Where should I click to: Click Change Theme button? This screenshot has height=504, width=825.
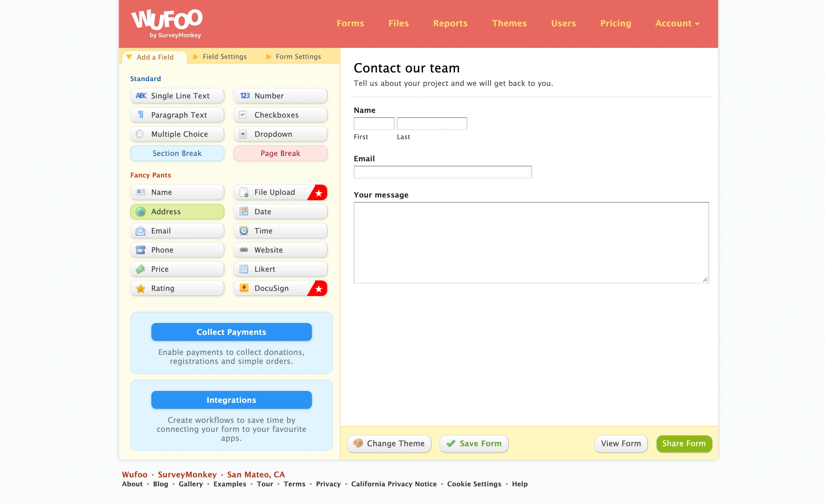point(389,444)
